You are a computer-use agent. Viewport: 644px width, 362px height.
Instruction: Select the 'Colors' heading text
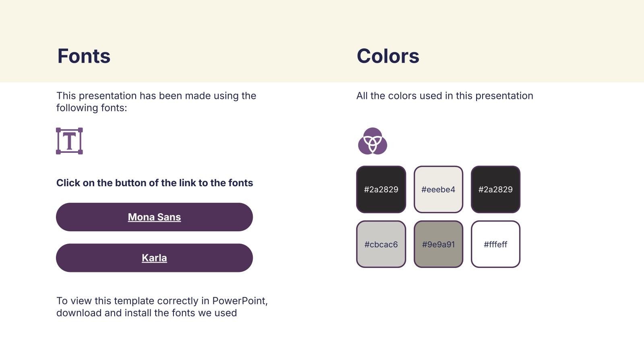(388, 56)
